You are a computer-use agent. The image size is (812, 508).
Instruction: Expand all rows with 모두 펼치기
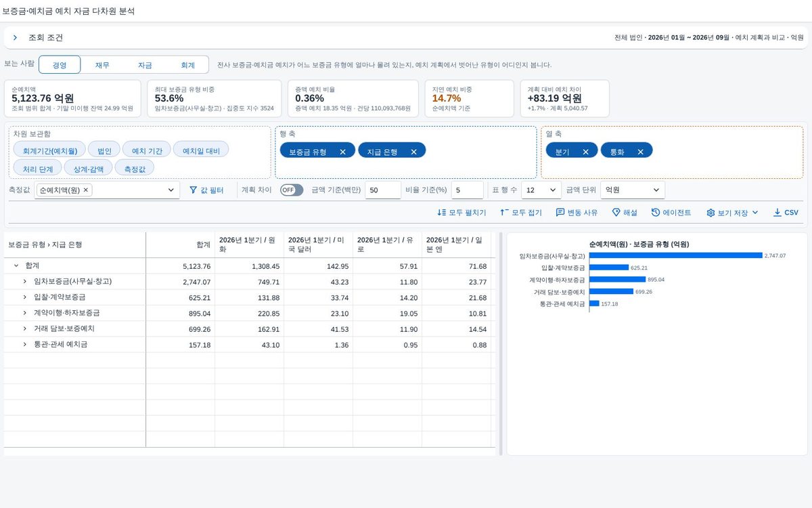[x=462, y=213]
